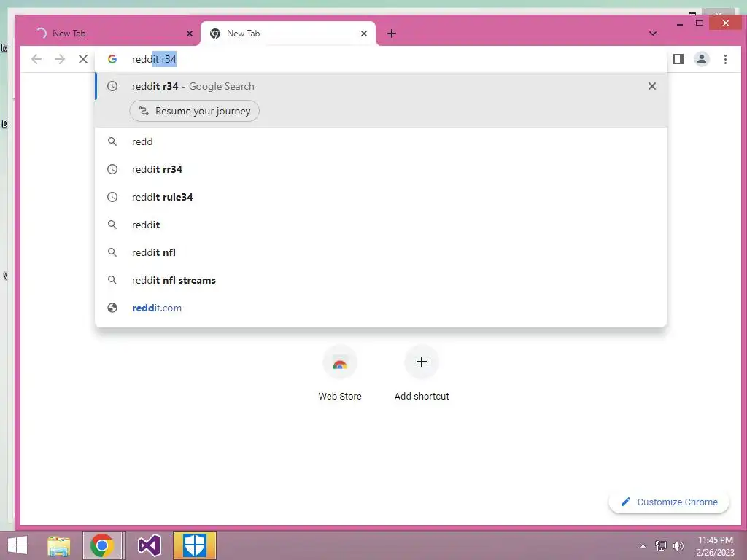Close the active New Tab
Screen dimensions: 747x560
click(x=364, y=34)
